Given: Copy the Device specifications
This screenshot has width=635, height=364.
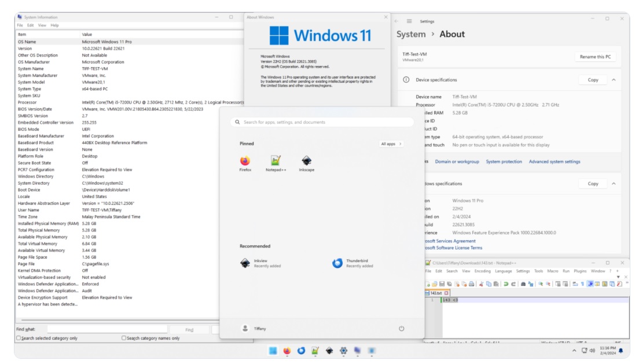Looking at the screenshot, I should (593, 80).
